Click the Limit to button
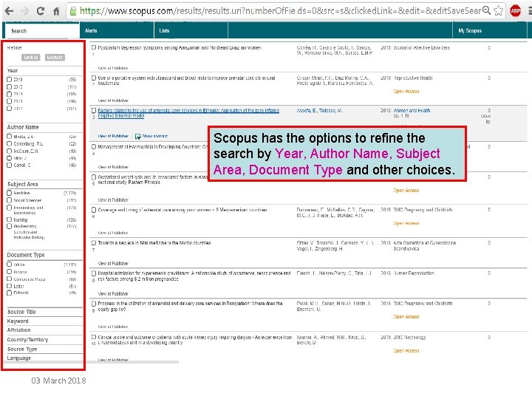This screenshot has height=399, width=532. [x=31, y=58]
